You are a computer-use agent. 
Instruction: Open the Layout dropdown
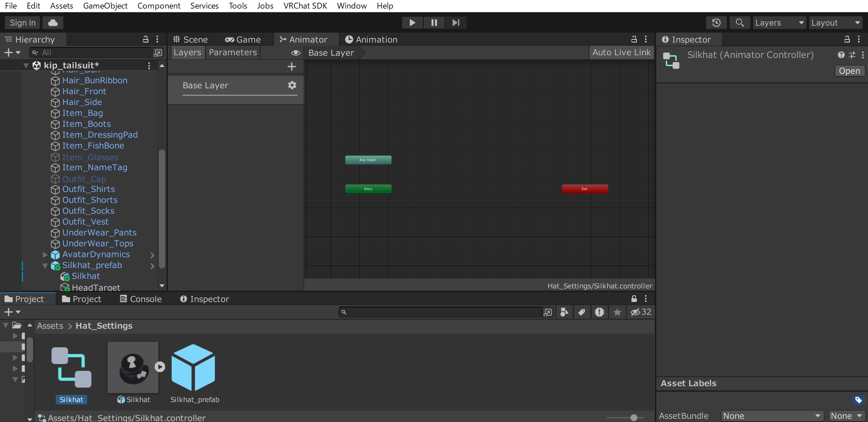[x=835, y=23]
